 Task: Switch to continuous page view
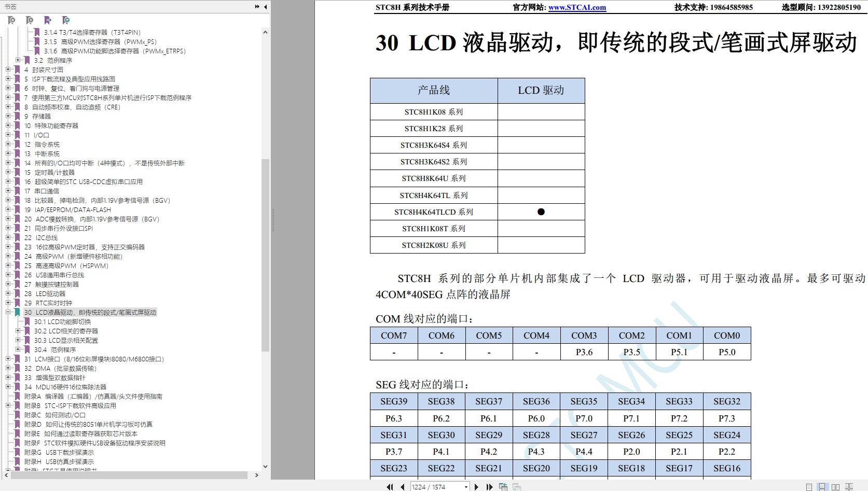822,487
